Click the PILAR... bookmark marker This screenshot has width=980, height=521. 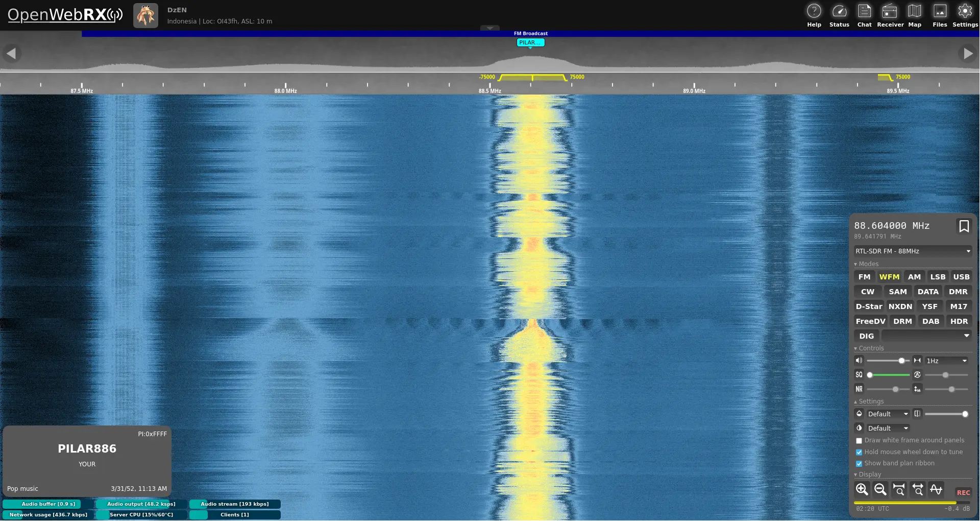click(530, 43)
